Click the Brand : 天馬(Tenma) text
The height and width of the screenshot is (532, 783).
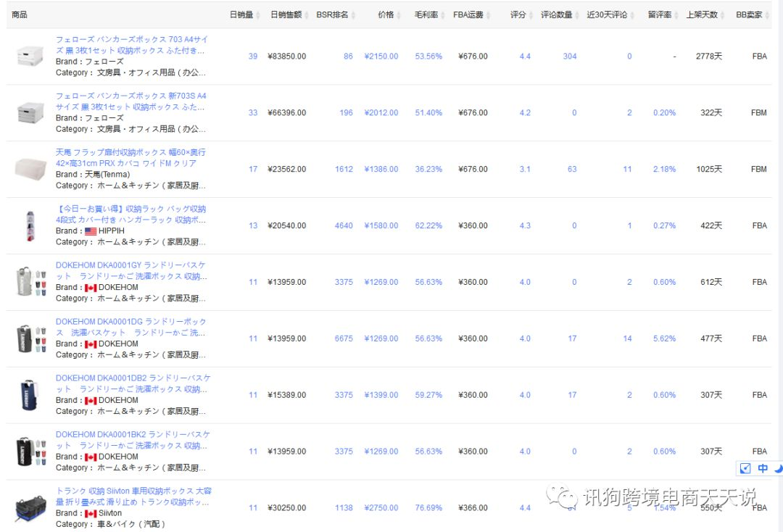click(93, 174)
